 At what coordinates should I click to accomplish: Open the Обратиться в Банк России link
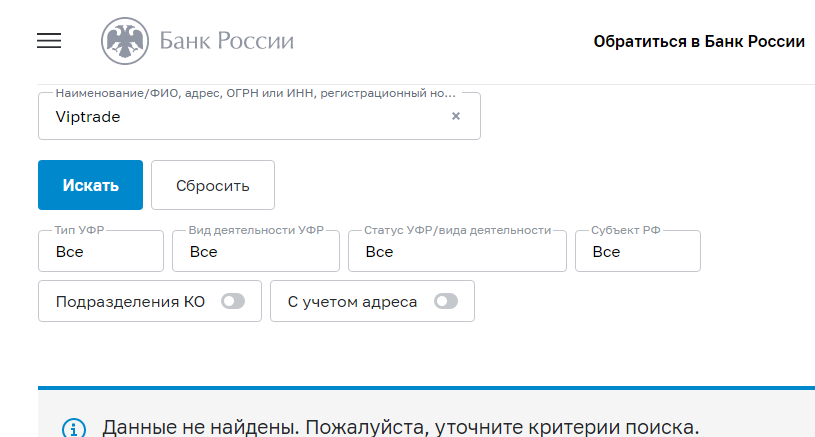coord(699,42)
